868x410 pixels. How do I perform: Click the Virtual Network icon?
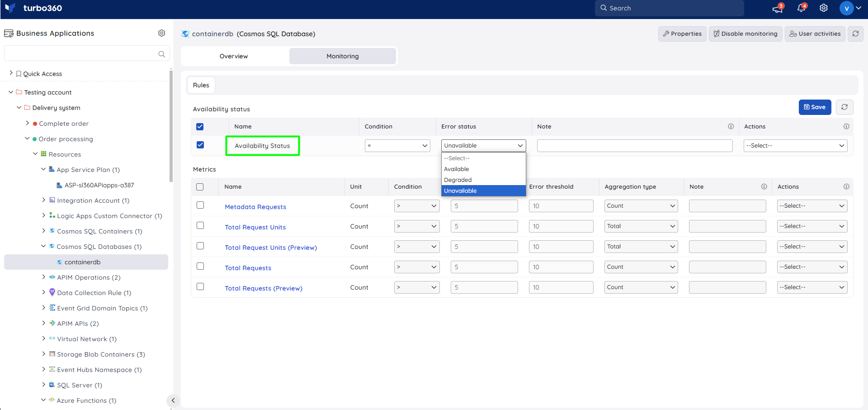pos(52,338)
